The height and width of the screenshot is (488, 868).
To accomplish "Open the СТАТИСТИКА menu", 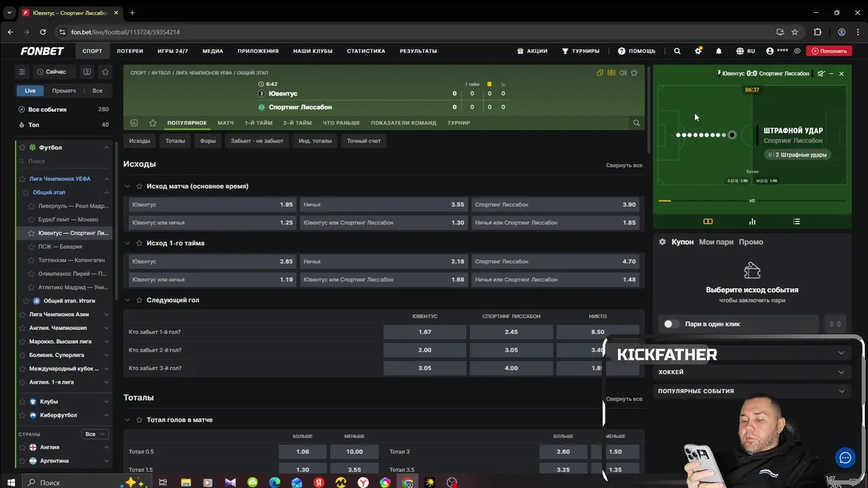I will coord(366,51).
